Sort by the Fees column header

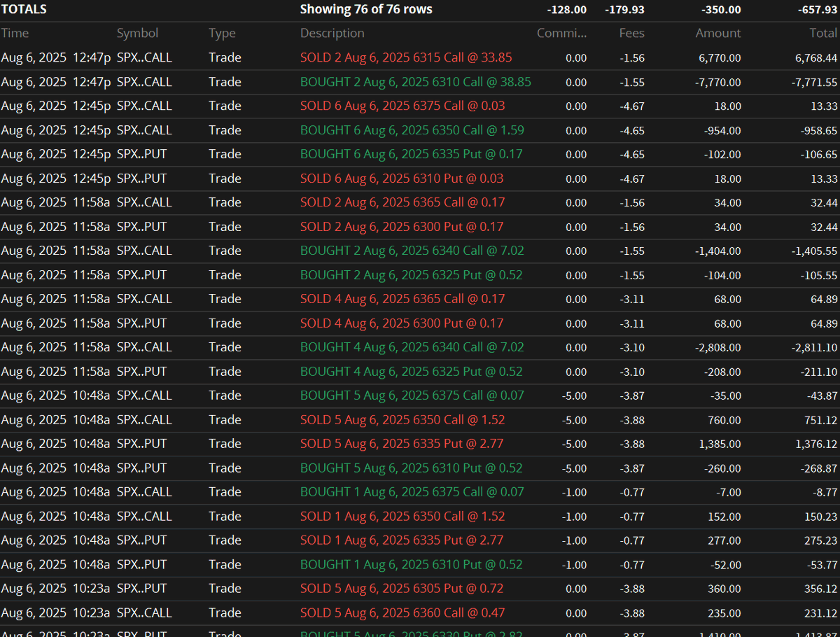coord(631,33)
